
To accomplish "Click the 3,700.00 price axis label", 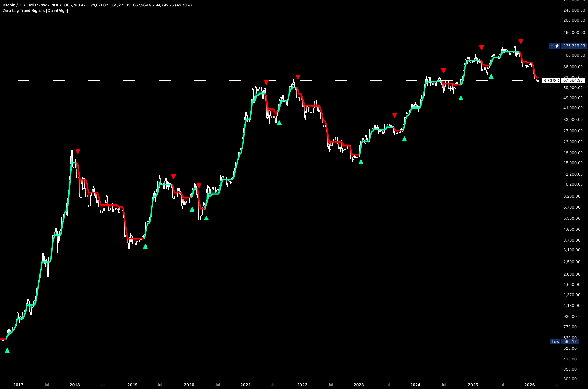I will pyautogui.click(x=572, y=240).
